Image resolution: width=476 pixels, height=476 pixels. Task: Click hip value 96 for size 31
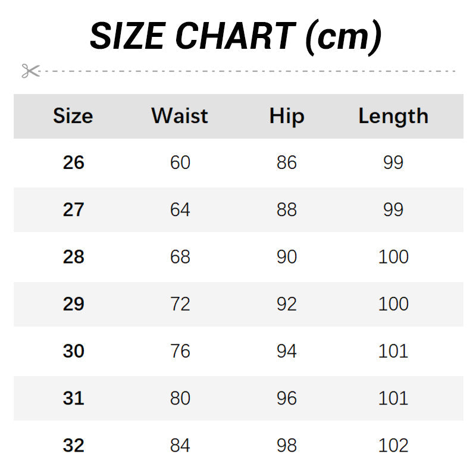pos(286,398)
